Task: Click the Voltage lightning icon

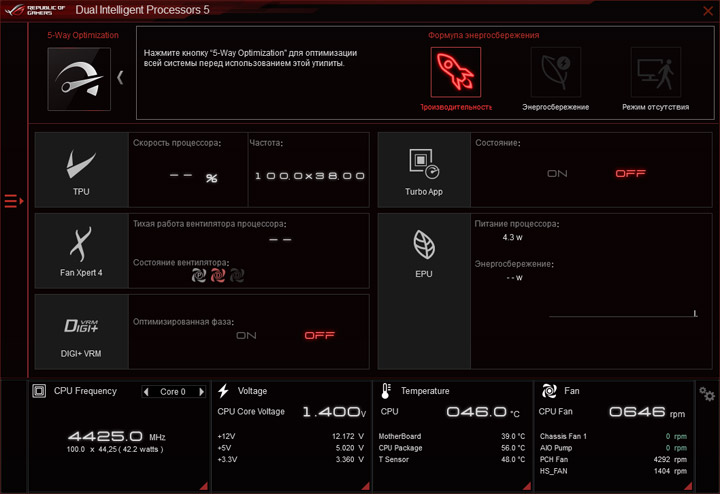Action: point(224,391)
